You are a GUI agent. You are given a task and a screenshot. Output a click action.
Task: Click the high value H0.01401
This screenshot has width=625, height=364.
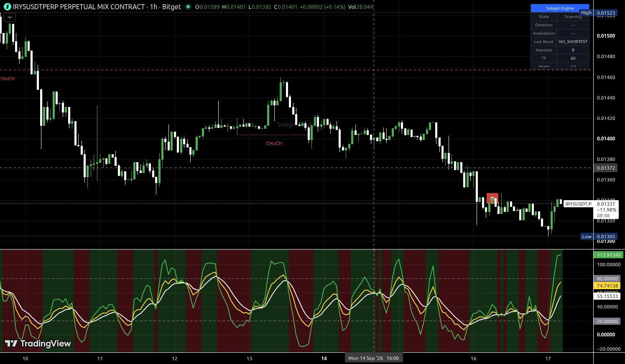234,7
